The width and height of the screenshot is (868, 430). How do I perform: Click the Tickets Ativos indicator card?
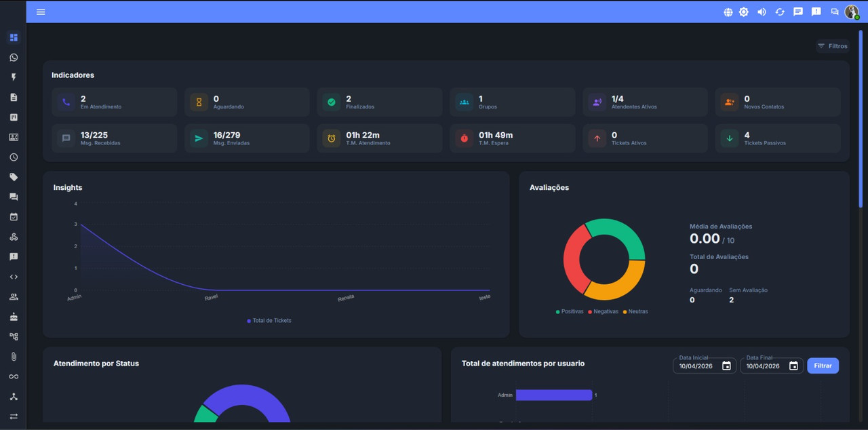[646, 138]
